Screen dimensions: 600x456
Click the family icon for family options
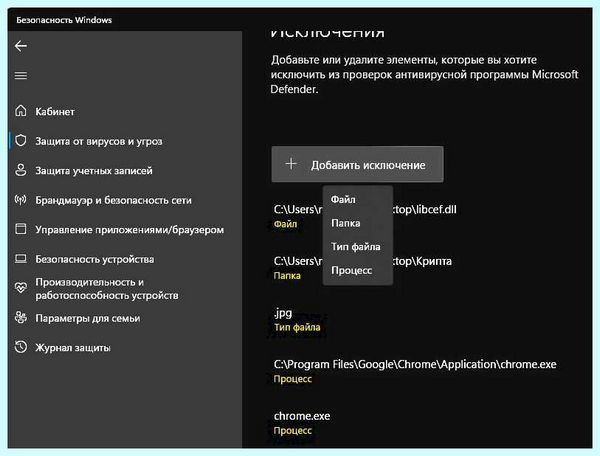pos(21,318)
